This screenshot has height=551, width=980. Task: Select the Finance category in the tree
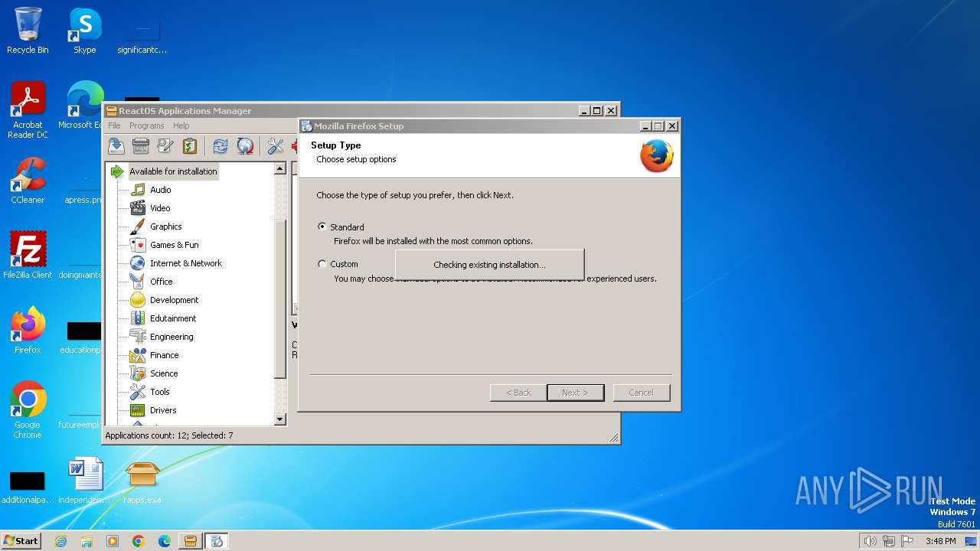(x=164, y=355)
